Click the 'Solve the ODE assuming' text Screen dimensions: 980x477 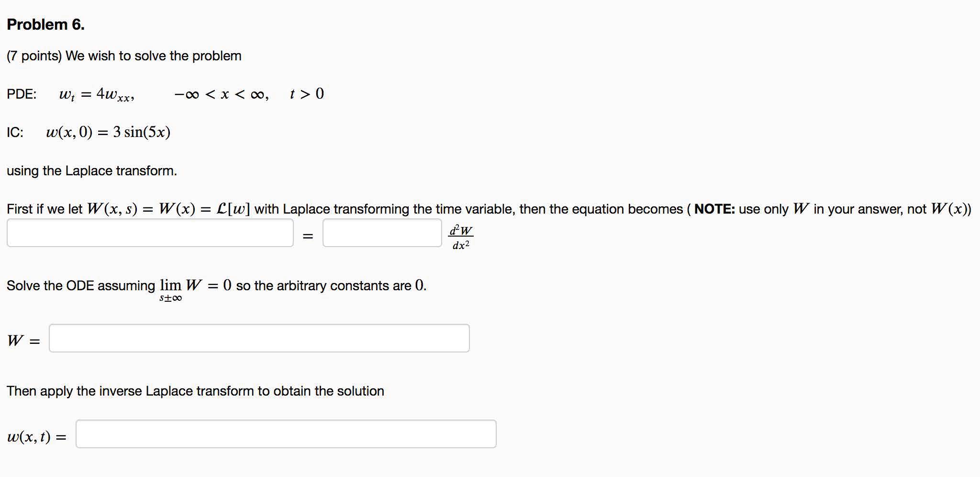tap(81, 286)
